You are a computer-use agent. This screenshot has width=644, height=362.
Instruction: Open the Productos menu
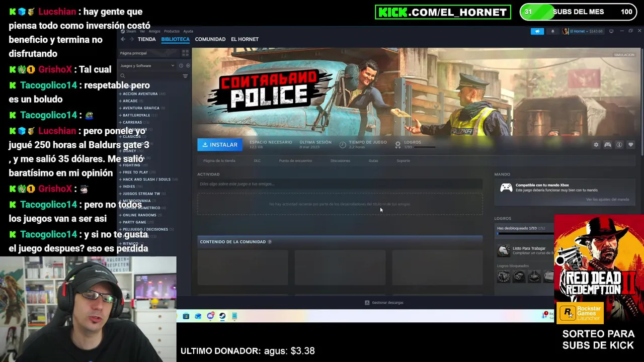(x=172, y=31)
